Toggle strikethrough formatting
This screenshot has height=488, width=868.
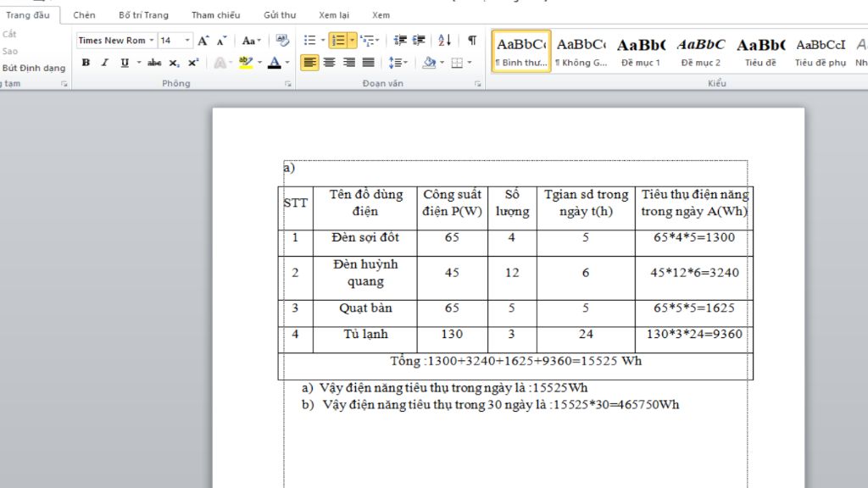(154, 63)
